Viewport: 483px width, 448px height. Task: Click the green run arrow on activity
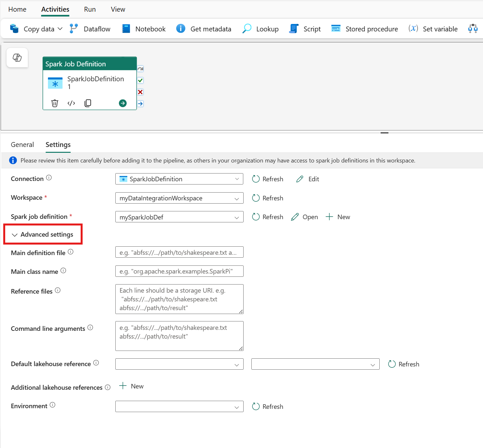(123, 103)
